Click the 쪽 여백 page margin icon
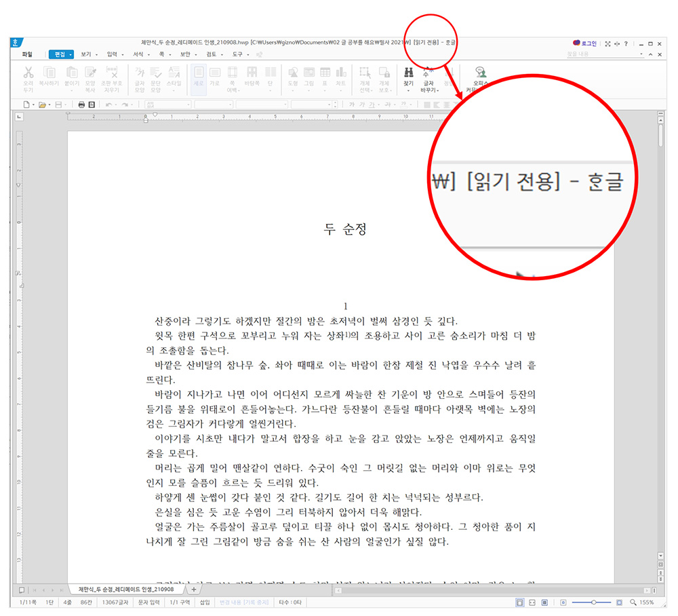The image size is (678, 616). [233, 72]
